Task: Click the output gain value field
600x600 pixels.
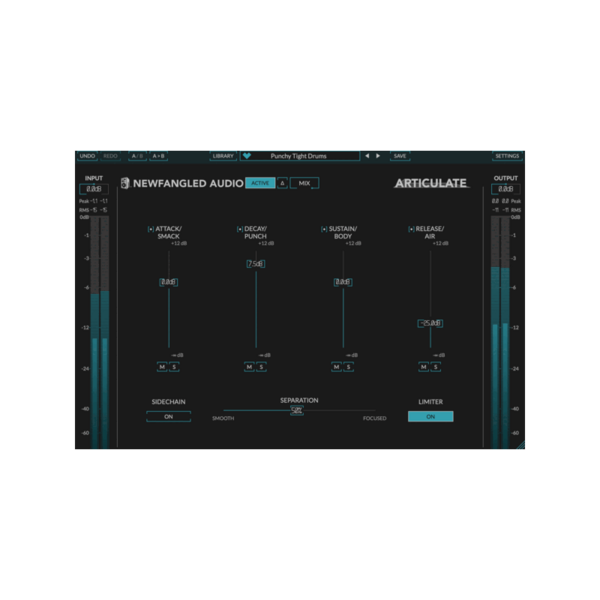Action: [x=505, y=189]
